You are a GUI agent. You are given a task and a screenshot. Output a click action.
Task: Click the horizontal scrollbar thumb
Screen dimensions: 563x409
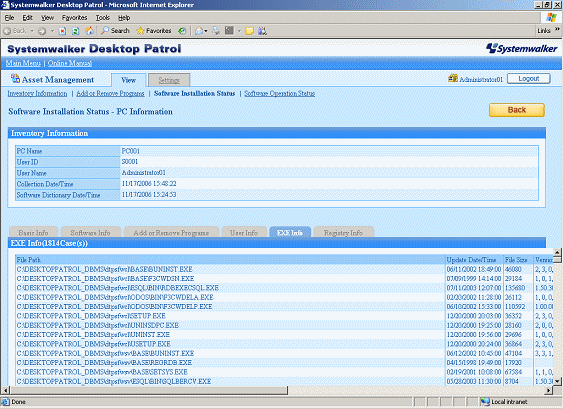[x=149, y=390]
